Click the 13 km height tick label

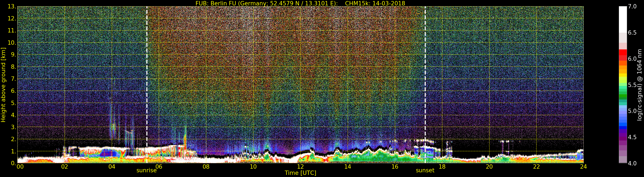coord(12,6)
